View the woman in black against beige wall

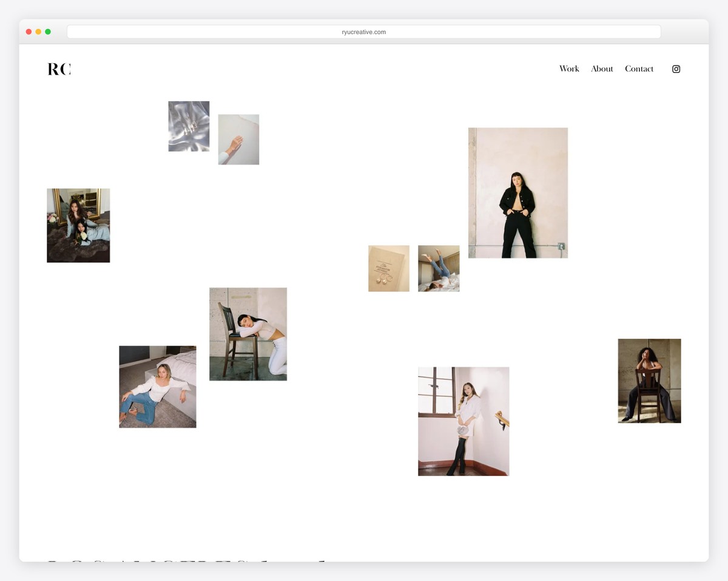tap(517, 192)
